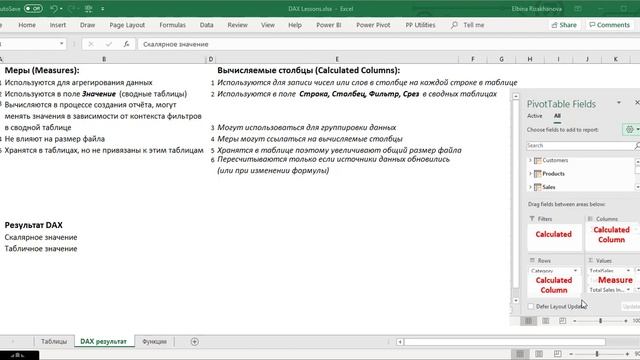Open the Home ribbon tab
The height and width of the screenshot is (360, 640).
coord(27,25)
